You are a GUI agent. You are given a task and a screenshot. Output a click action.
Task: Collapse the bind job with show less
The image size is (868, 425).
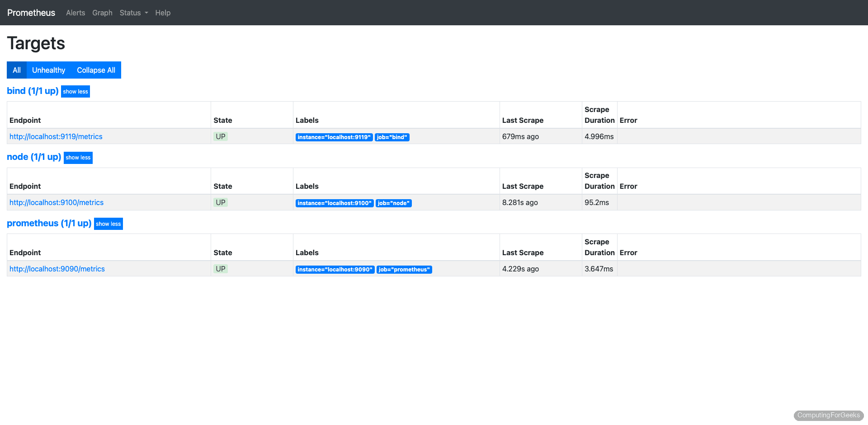(75, 91)
